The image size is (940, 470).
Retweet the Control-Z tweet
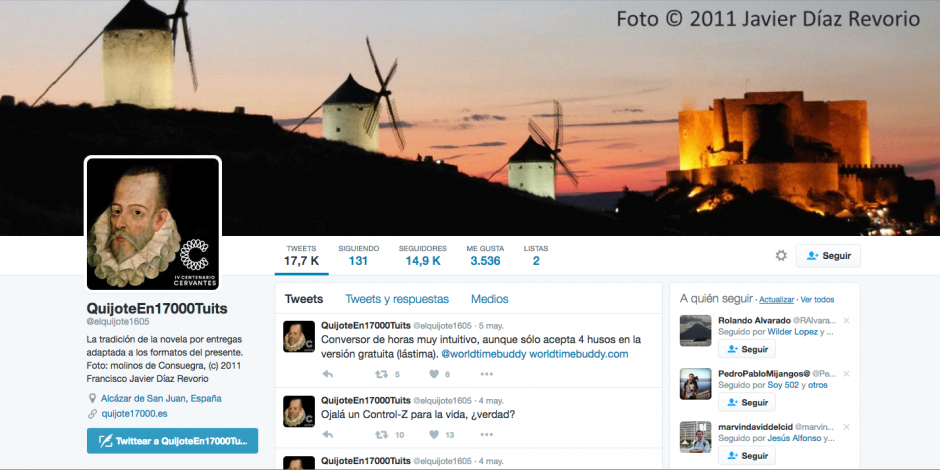tap(381, 435)
